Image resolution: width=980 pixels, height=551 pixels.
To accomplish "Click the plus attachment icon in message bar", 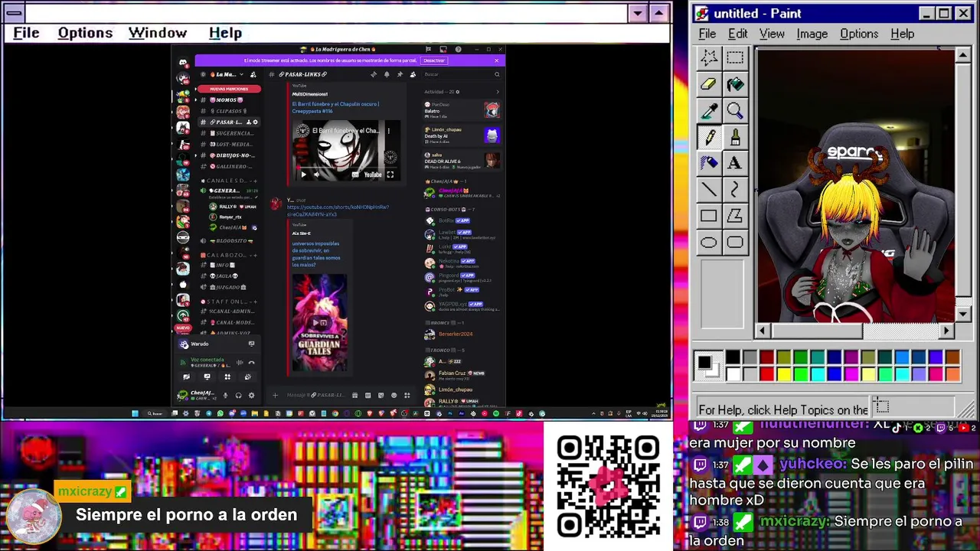I will tap(275, 396).
